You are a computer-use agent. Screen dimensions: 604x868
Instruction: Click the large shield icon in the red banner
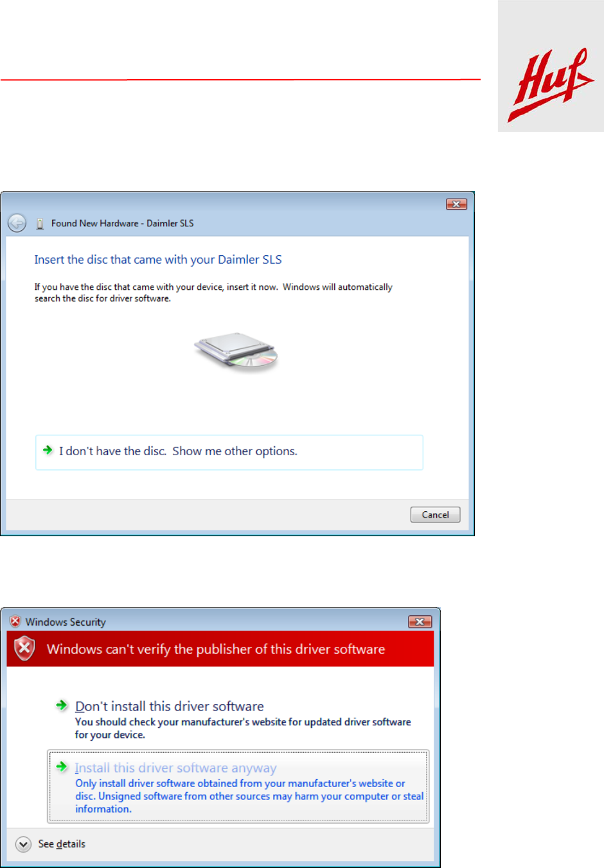[24, 648]
